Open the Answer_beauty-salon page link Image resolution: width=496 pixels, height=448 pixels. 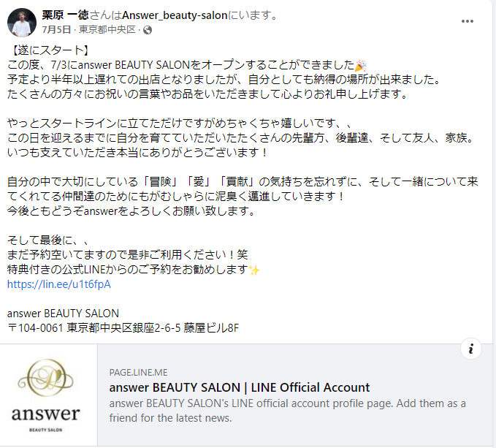click(175, 15)
